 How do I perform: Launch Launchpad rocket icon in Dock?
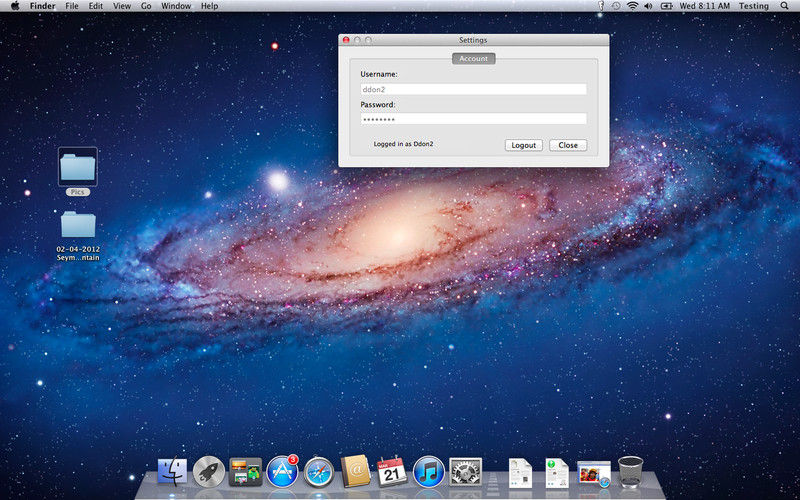(x=209, y=471)
